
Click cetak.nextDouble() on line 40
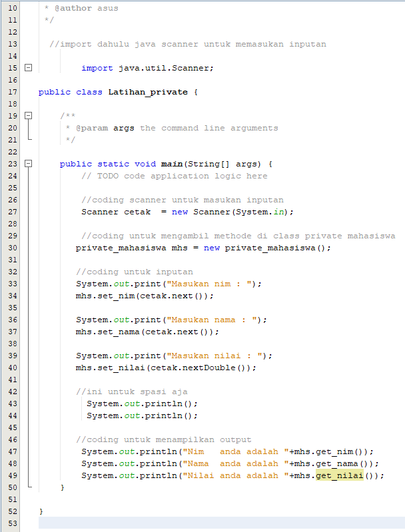[x=199, y=368]
